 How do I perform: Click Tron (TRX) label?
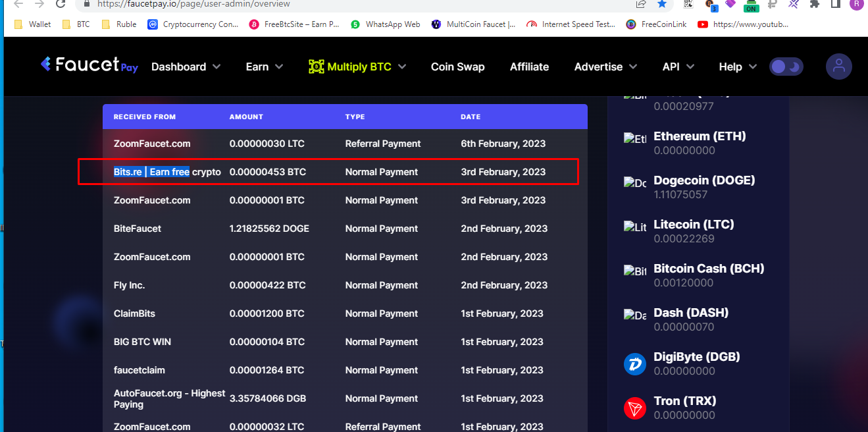click(685, 401)
